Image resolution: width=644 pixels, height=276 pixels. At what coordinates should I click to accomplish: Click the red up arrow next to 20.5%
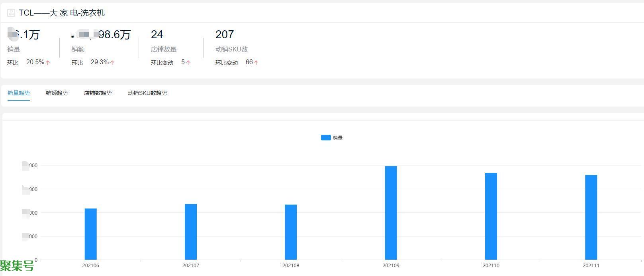(48, 63)
